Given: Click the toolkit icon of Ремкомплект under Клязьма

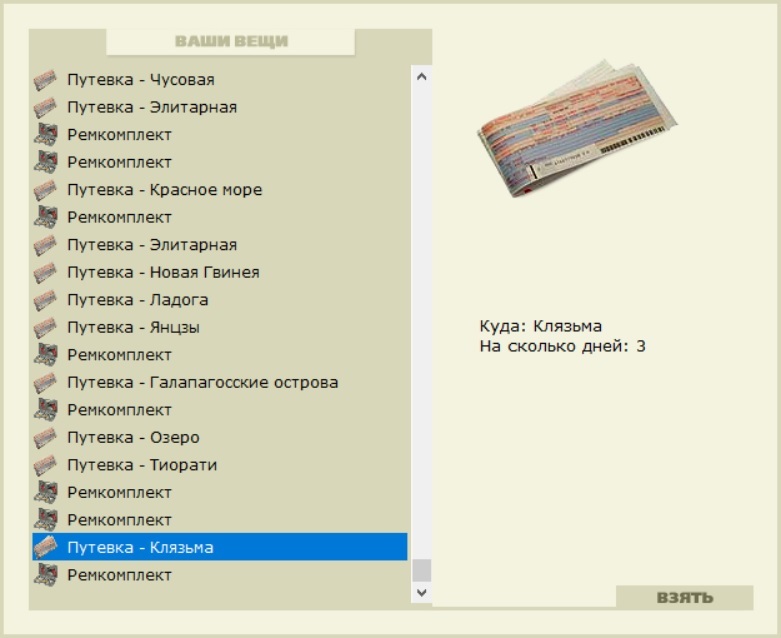Looking at the screenshot, I should (x=45, y=575).
